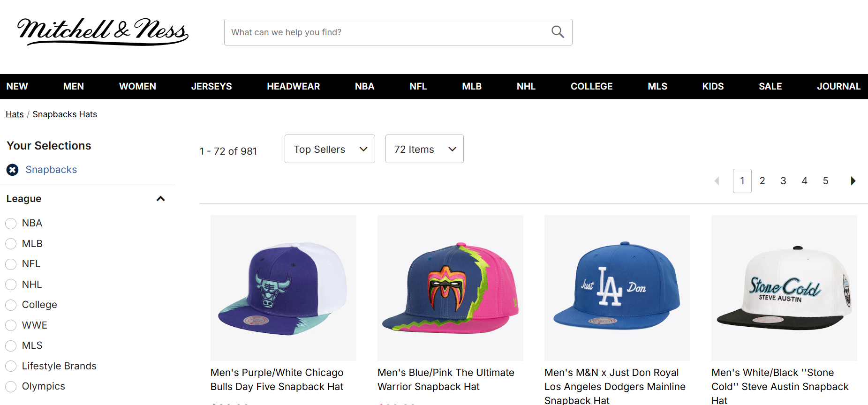Select the Olympics league filter
Viewport: 868px width, 405px height.
pos(11,387)
